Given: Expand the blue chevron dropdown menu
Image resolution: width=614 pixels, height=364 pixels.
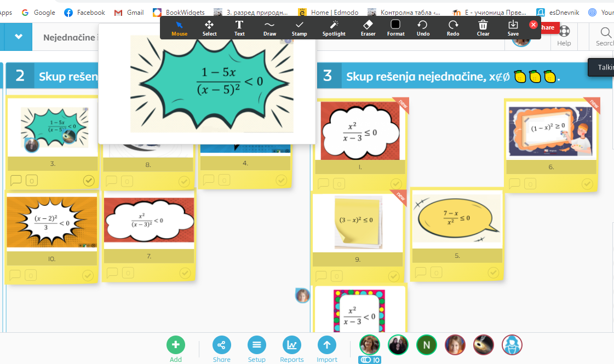Looking at the screenshot, I should pyautogui.click(x=19, y=37).
